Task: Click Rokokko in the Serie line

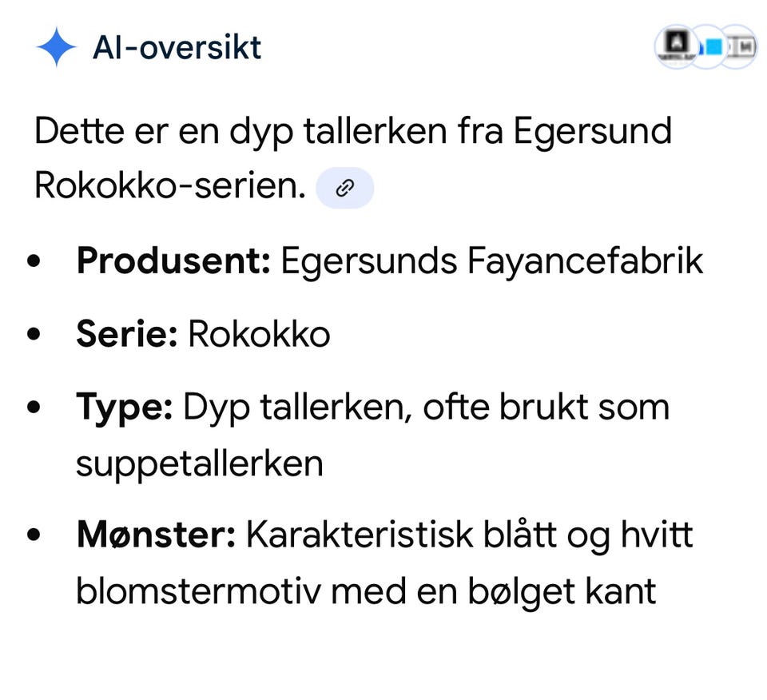Action: [259, 334]
